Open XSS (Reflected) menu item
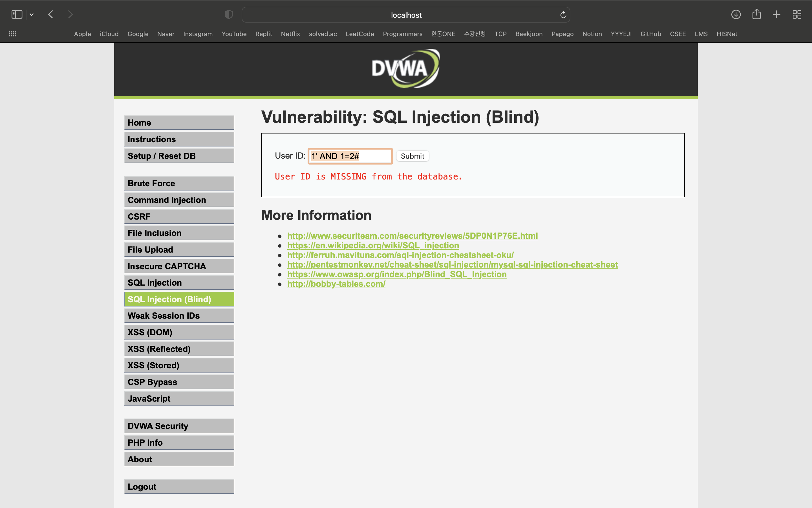 (x=179, y=349)
